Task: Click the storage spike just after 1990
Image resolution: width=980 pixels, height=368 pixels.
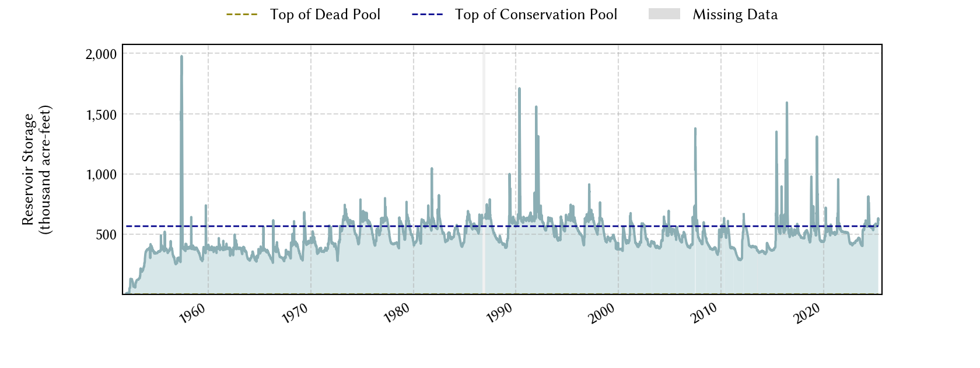Action: coord(519,89)
